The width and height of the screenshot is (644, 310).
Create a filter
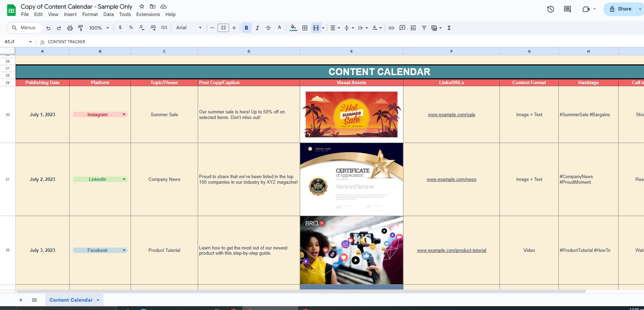(x=424, y=28)
